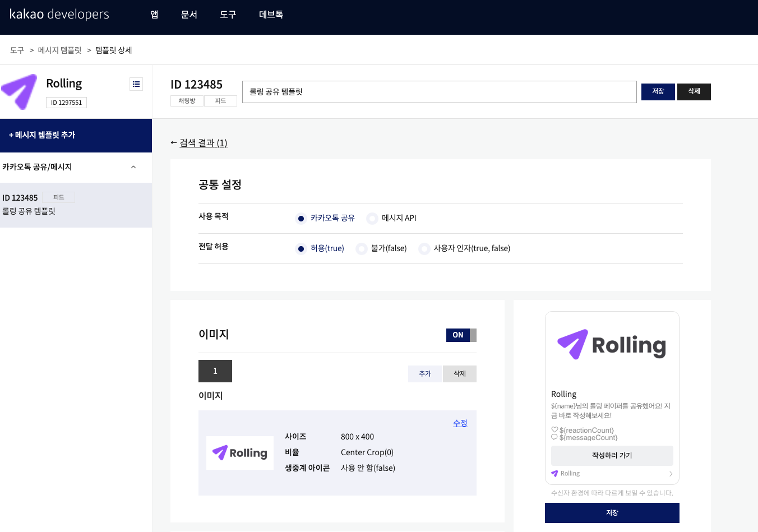Click the template name input field

439,92
